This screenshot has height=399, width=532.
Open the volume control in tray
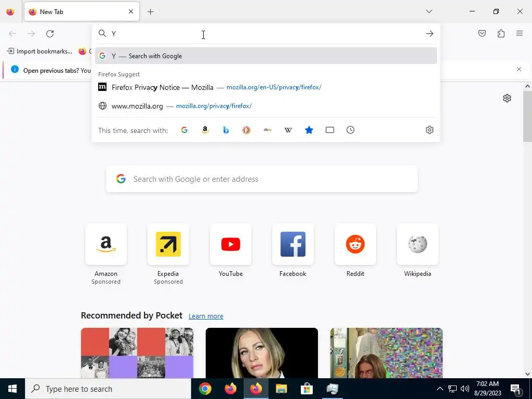coord(465,389)
